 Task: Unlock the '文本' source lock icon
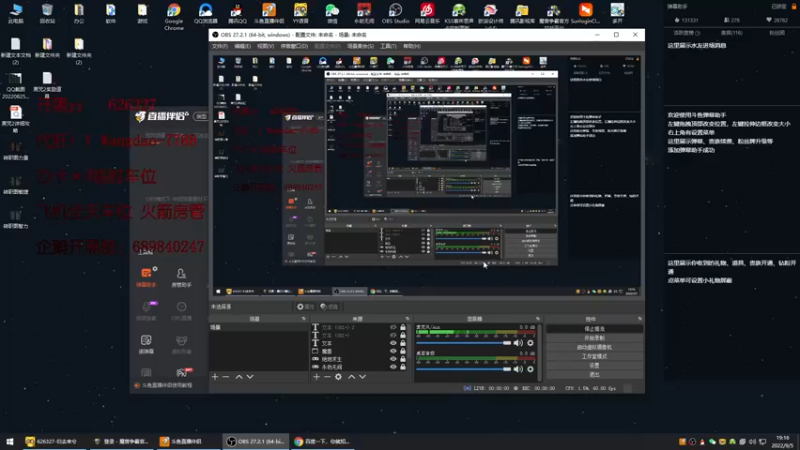click(403, 343)
